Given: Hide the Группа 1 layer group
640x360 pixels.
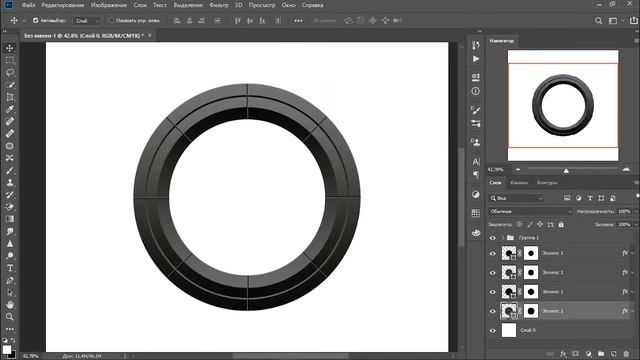Looking at the screenshot, I should 493,238.
